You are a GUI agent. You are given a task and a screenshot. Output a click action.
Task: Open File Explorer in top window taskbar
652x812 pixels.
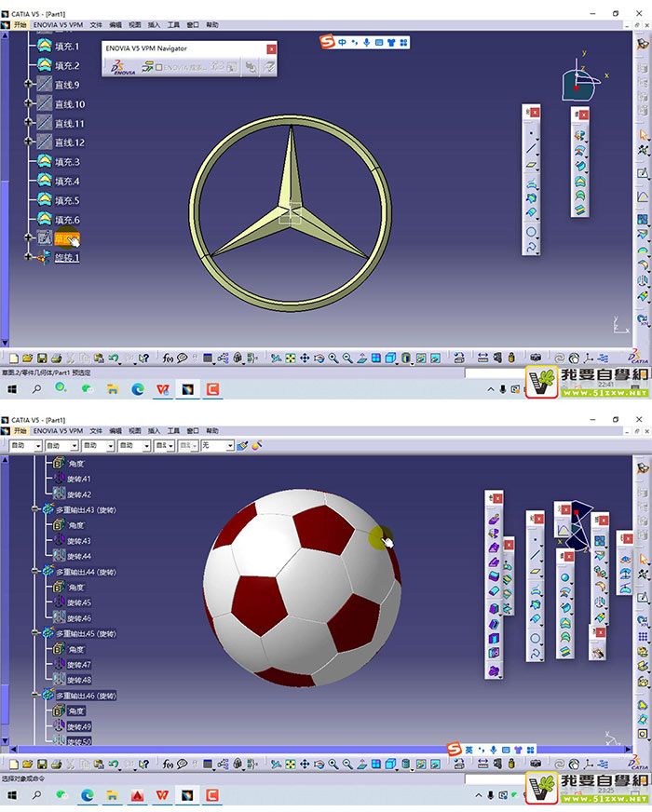coord(113,389)
